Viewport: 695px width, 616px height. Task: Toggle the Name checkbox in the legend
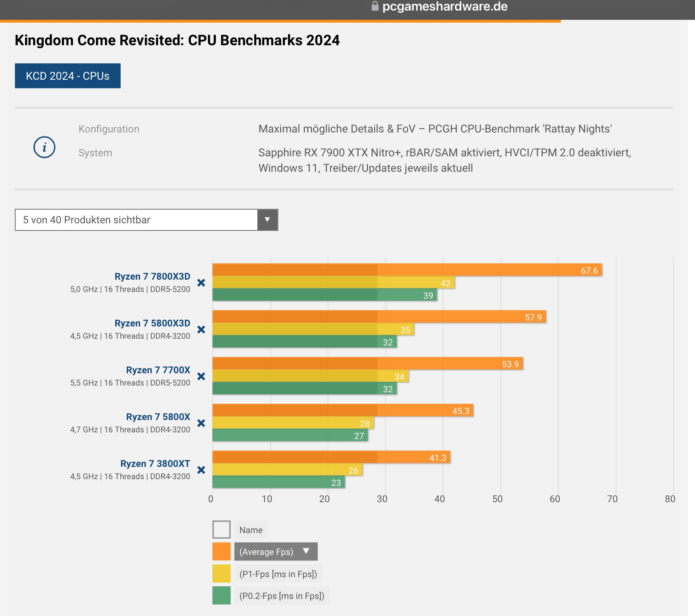221,530
